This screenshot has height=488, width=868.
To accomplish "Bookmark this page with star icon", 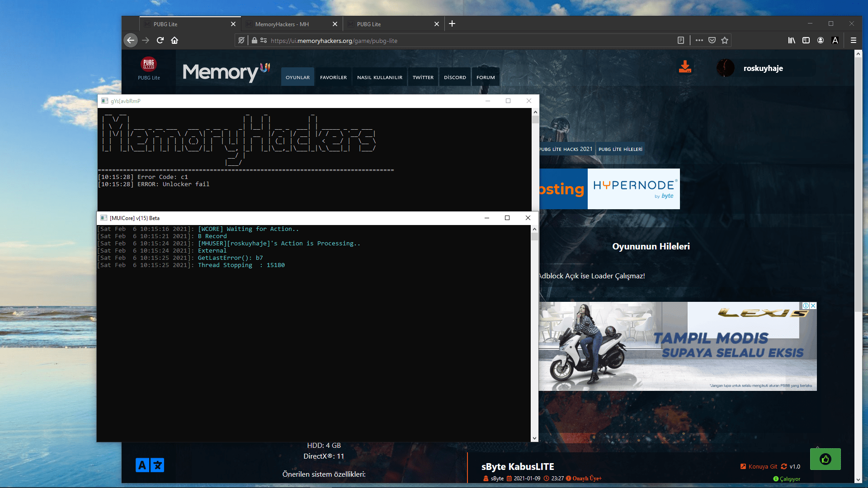I will pyautogui.click(x=725, y=40).
